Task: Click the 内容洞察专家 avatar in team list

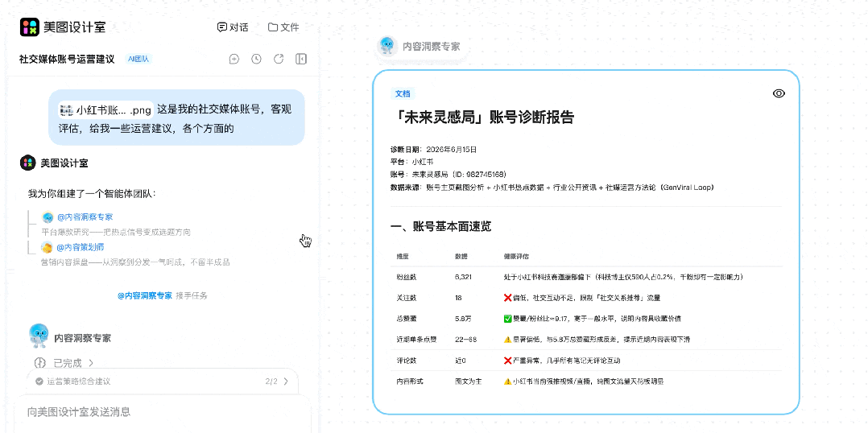Action: pos(48,217)
